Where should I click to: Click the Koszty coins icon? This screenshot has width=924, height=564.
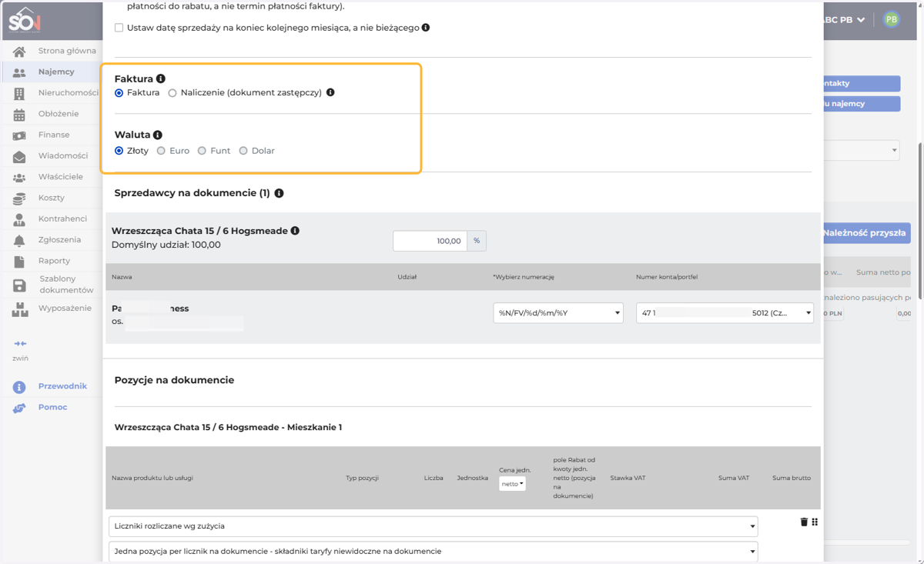[x=19, y=199]
